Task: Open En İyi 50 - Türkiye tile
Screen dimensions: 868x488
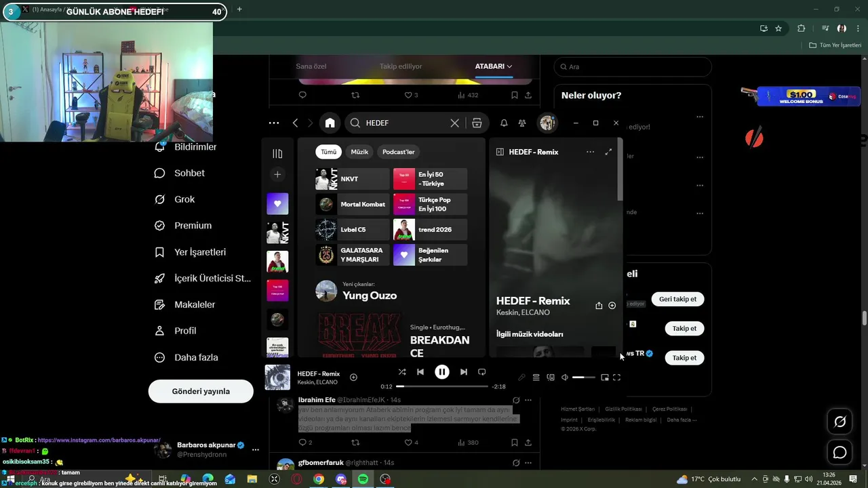Action: (430, 179)
